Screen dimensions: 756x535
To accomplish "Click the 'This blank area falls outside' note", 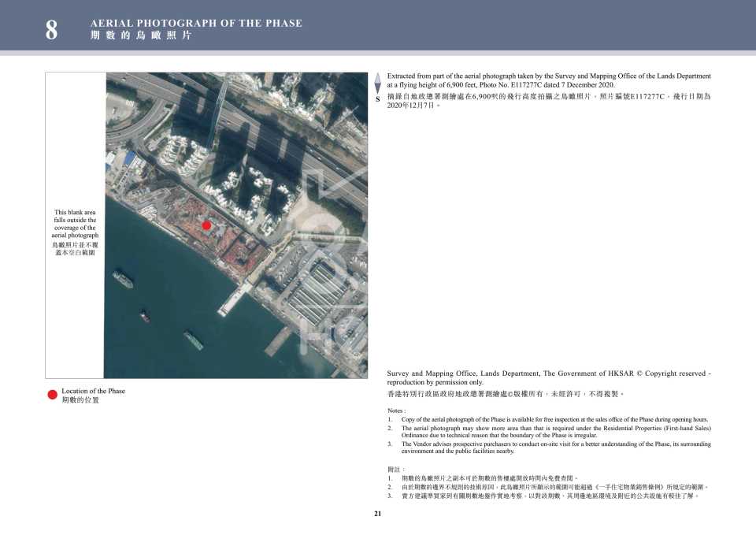I will pyautogui.click(x=75, y=224).
